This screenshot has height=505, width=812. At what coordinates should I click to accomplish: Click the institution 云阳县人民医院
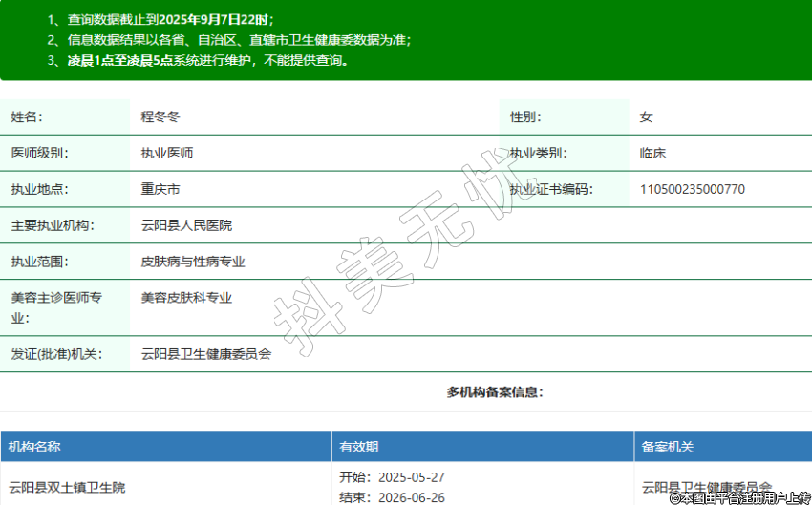(x=186, y=225)
